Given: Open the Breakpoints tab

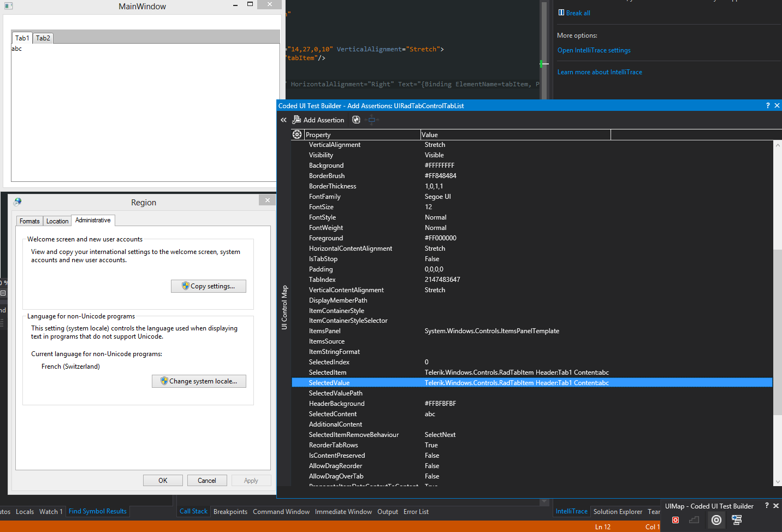Looking at the screenshot, I should (x=230, y=512).
